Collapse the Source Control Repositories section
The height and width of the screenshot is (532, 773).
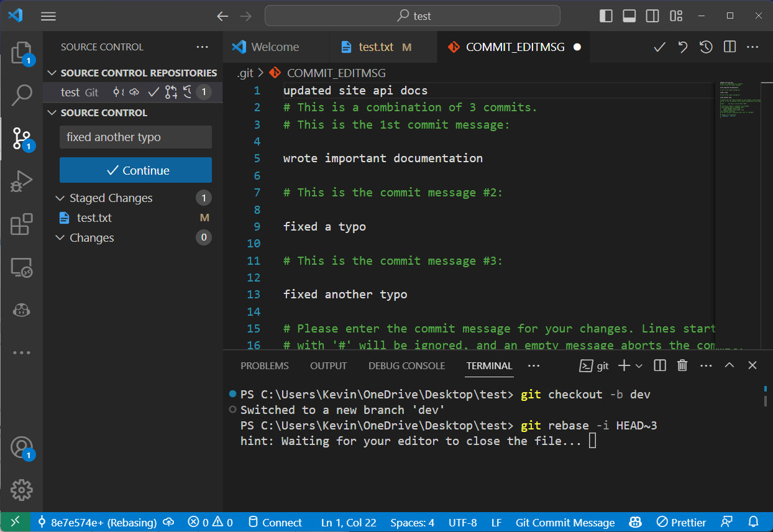click(52, 73)
